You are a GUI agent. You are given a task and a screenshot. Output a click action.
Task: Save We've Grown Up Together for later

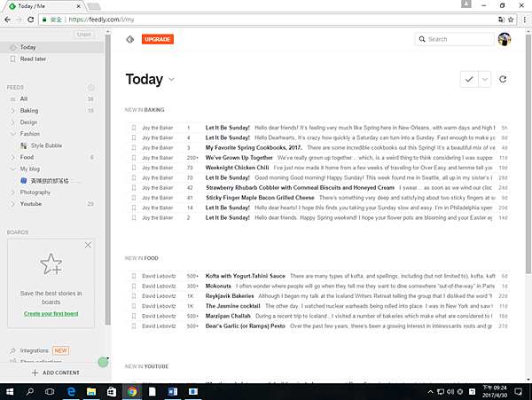point(134,158)
